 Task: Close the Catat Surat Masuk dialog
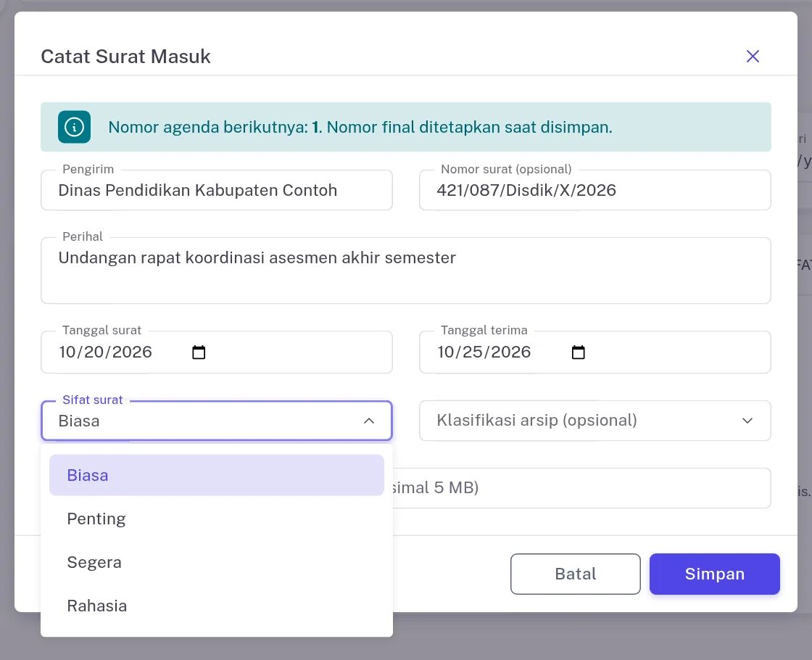click(753, 56)
